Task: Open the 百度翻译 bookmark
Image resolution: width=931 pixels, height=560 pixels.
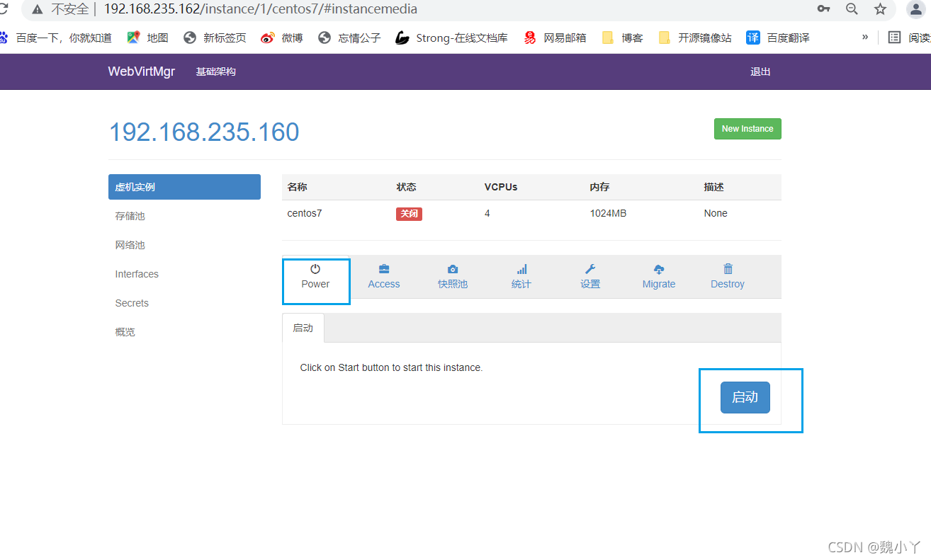Action: [778, 38]
